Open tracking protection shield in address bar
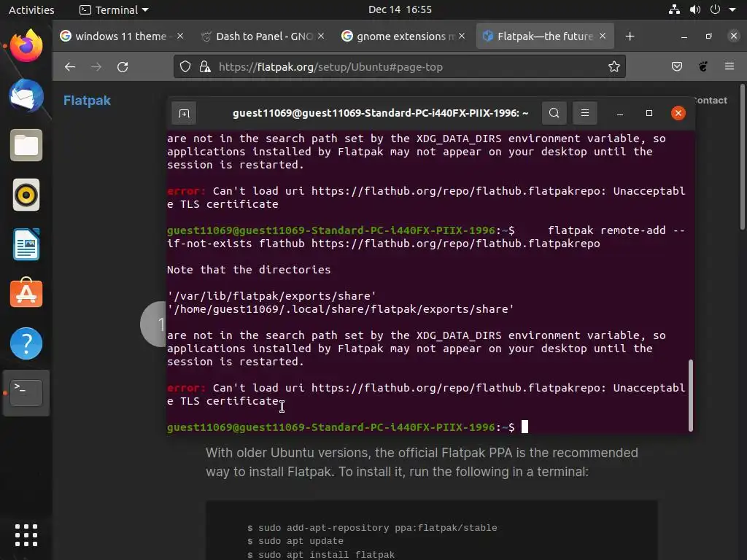This screenshot has height=560, width=747. [x=185, y=66]
